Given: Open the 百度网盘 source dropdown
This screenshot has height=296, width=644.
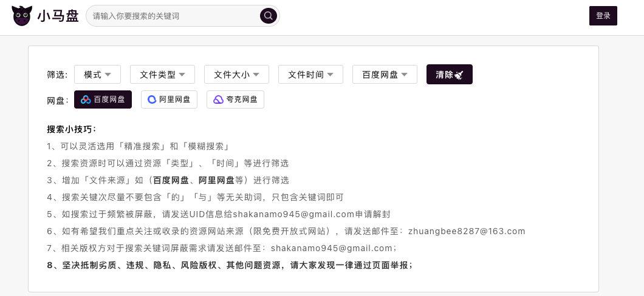Looking at the screenshot, I should point(385,75).
